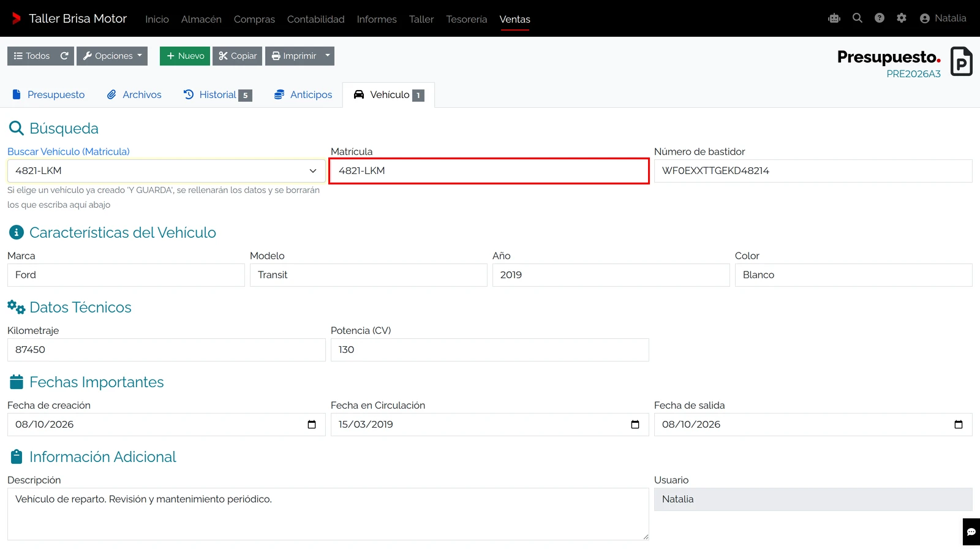
Task: Open the settings gear icon
Action: (x=902, y=18)
